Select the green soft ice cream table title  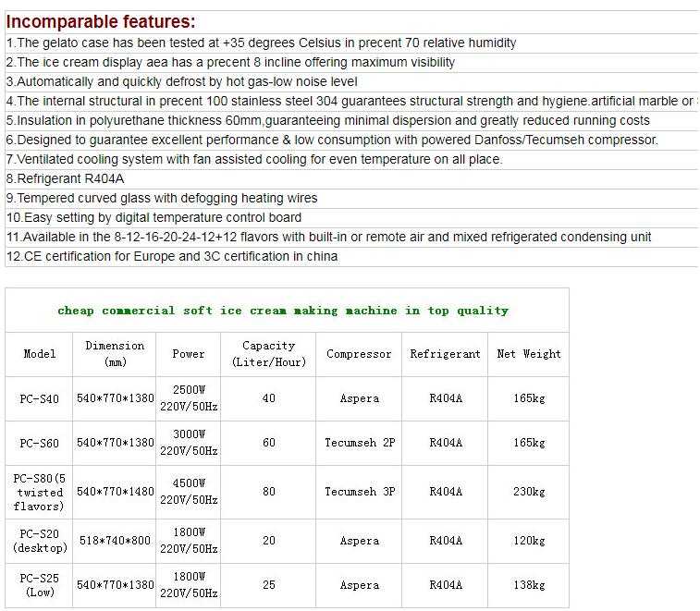283,311
